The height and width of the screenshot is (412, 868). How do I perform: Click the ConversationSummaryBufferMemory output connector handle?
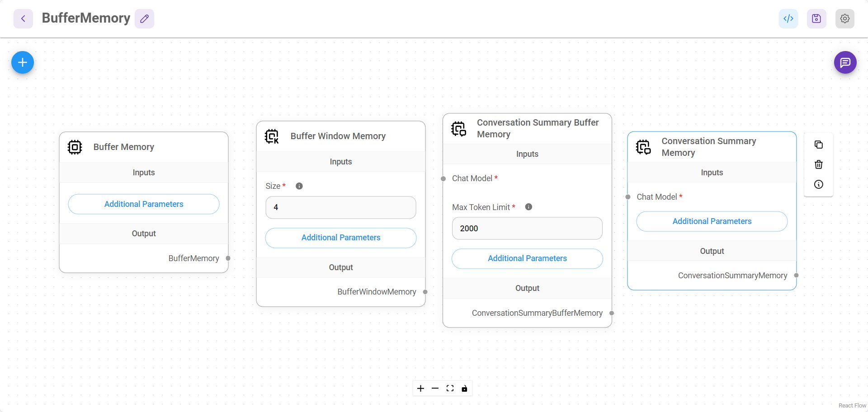(612, 313)
